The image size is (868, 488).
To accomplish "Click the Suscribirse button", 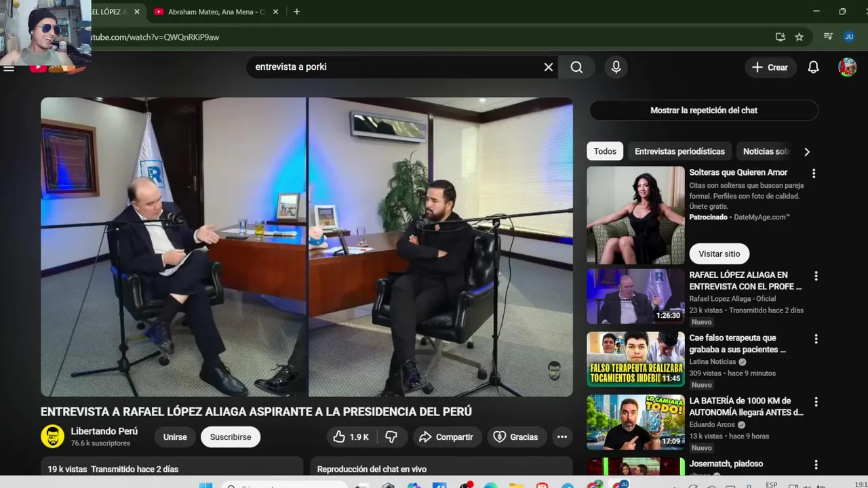I will pyautogui.click(x=231, y=437).
